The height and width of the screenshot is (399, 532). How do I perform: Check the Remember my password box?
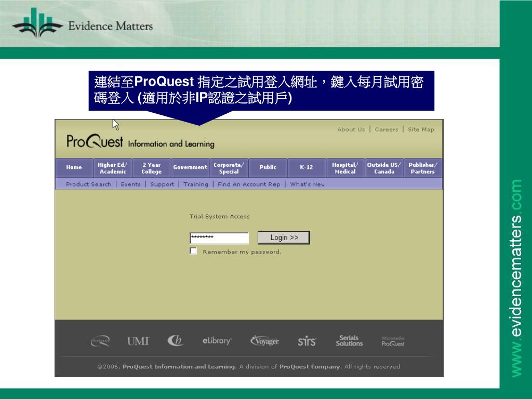[193, 251]
